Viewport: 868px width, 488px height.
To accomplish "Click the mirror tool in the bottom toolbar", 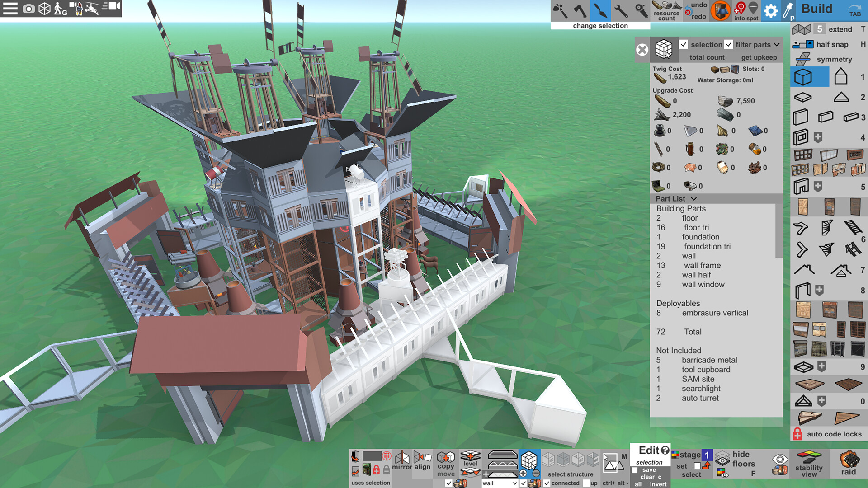I will 402,461.
